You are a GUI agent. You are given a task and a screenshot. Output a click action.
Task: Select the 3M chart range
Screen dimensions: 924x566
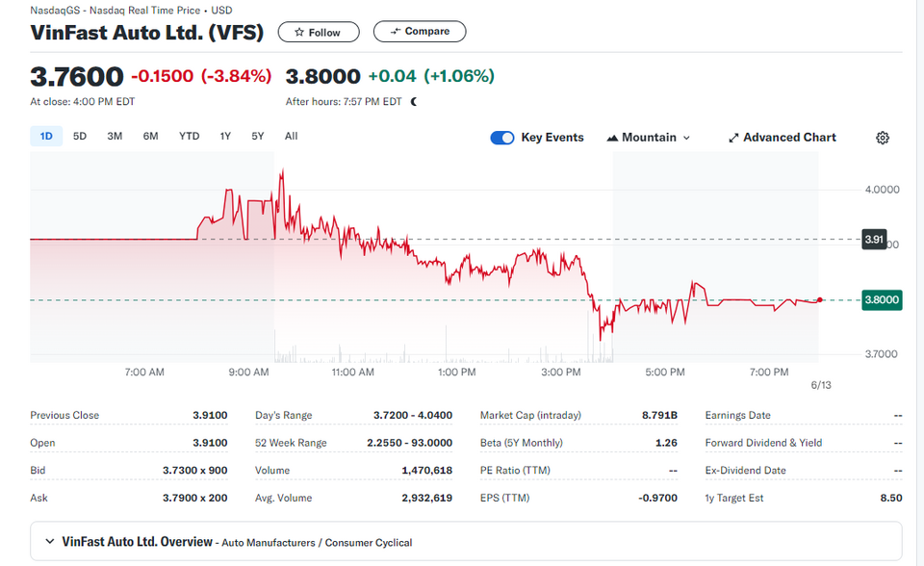pyautogui.click(x=115, y=136)
